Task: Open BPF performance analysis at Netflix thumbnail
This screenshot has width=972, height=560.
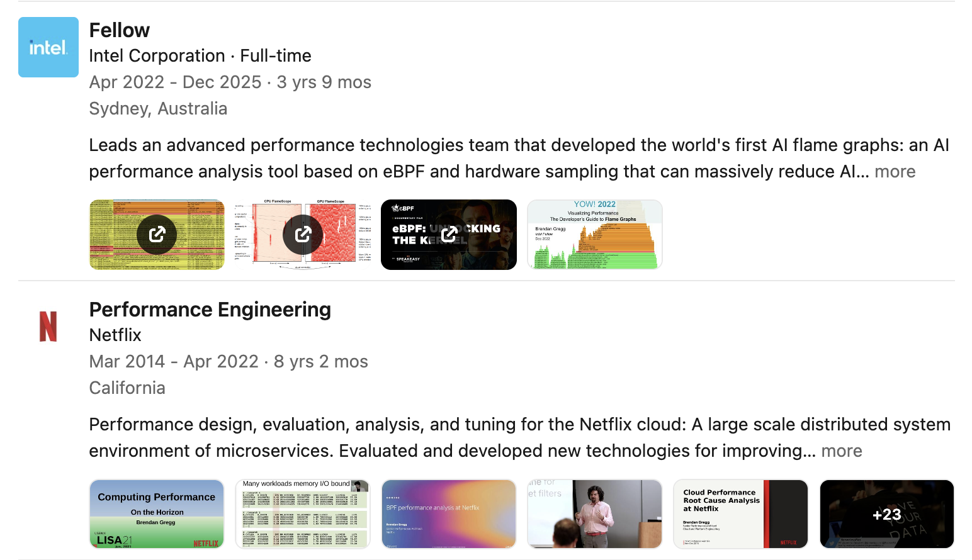Action: [449, 514]
